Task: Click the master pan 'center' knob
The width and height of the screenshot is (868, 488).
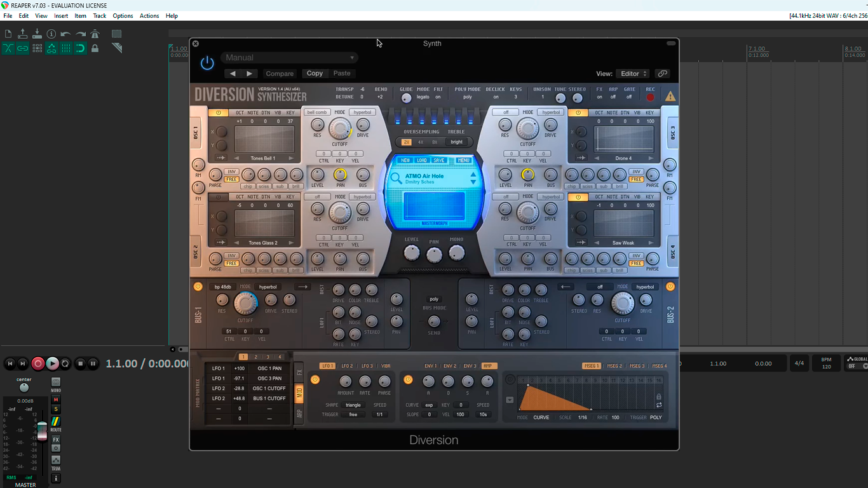Action: tap(24, 388)
